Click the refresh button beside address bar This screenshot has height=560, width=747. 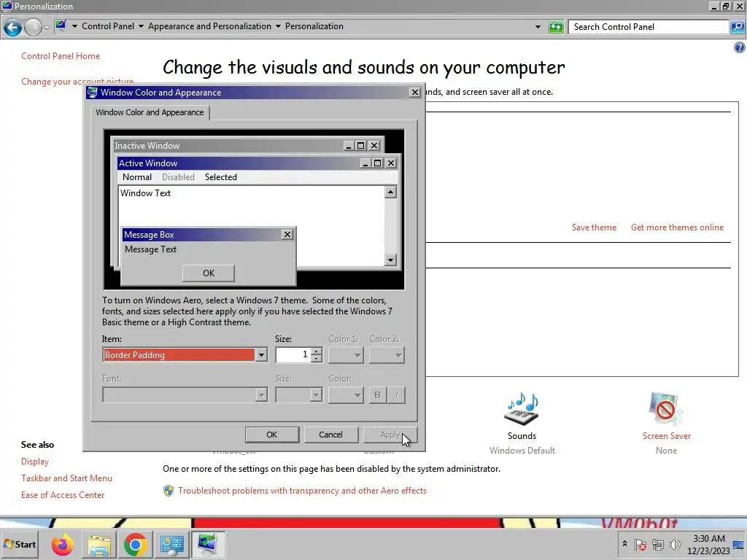[x=556, y=27]
